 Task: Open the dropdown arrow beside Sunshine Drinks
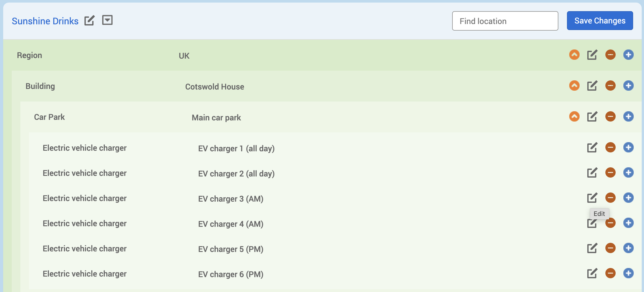[x=107, y=20]
